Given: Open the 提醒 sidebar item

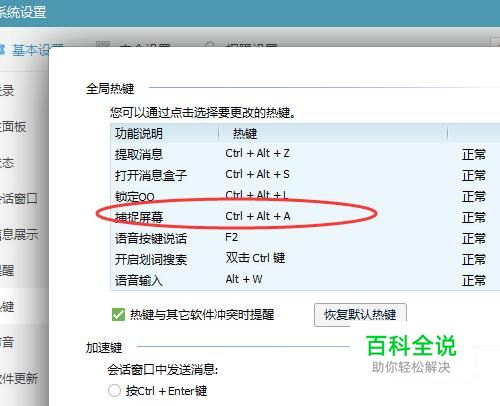Looking at the screenshot, I should pos(7,270).
